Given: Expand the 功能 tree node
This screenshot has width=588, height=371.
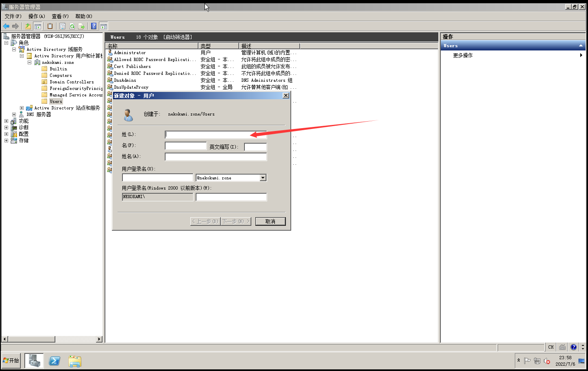Looking at the screenshot, I should 6,121.
